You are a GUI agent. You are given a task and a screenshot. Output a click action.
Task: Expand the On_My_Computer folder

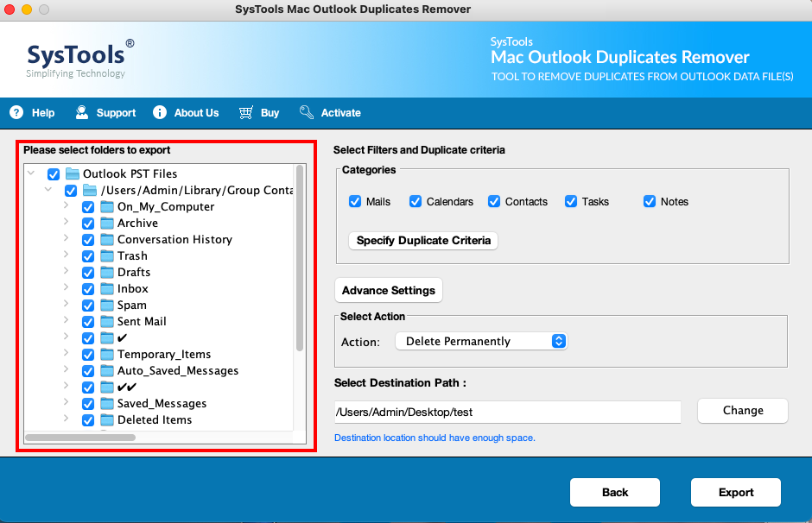coord(66,205)
